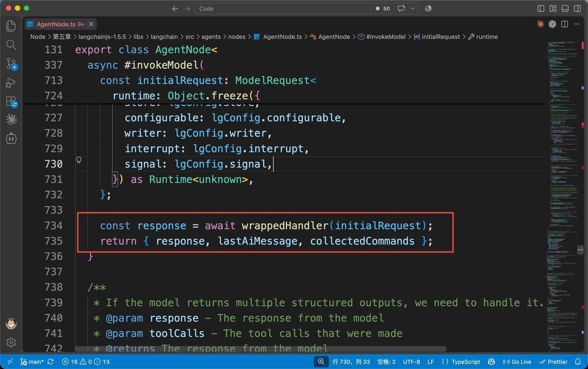
Task: Select initialRequest breadcrumb item
Action: pos(437,37)
